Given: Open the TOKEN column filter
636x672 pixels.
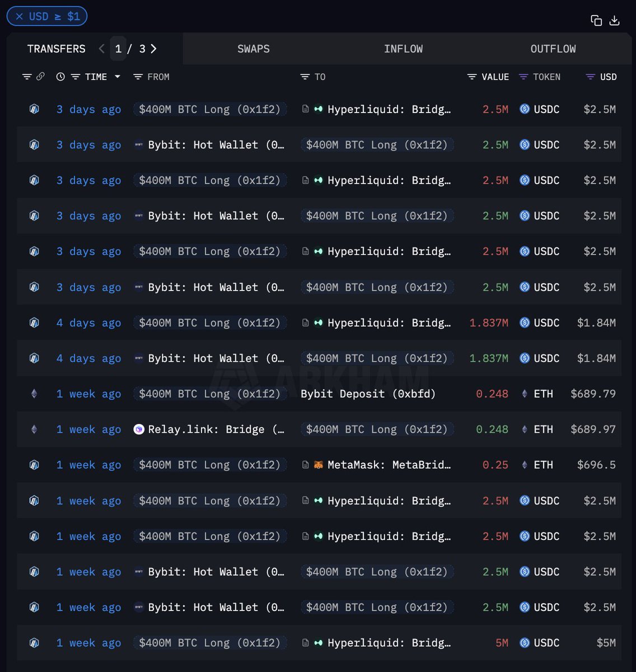Looking at the screenshot, I should (523, 77).
